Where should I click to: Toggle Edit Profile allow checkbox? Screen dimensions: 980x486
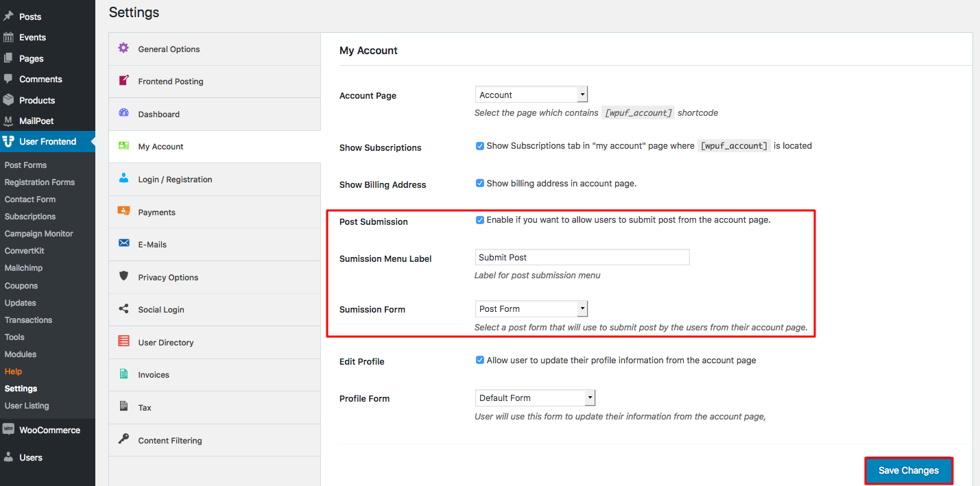480,360
